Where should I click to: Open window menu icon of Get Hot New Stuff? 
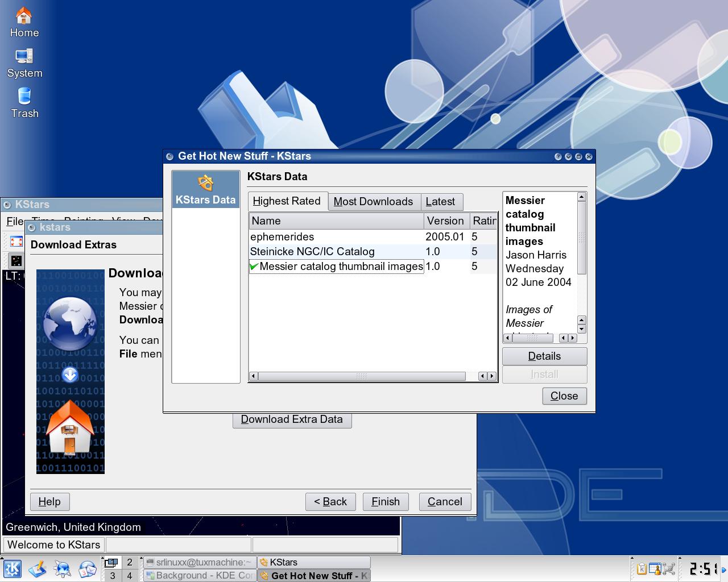pyautogui.click(x=169, y=156)
